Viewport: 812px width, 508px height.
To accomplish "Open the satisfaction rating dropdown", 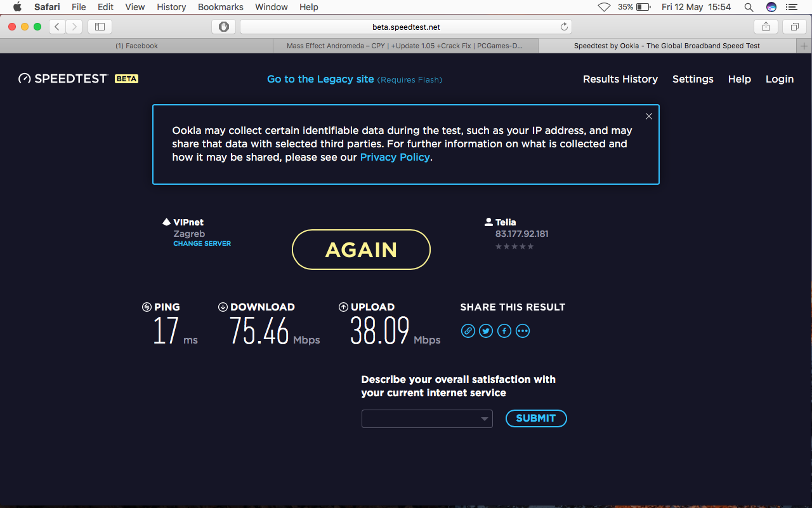I will pyautogui.click(x=427, y=418).
